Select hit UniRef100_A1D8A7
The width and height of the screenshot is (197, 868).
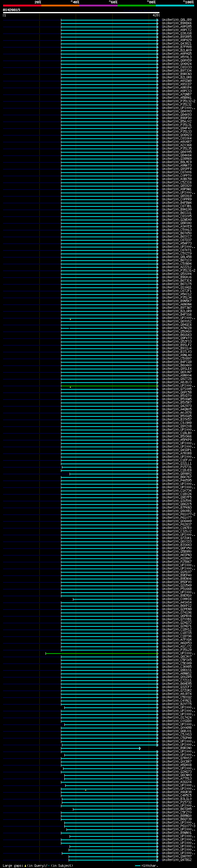177,558
